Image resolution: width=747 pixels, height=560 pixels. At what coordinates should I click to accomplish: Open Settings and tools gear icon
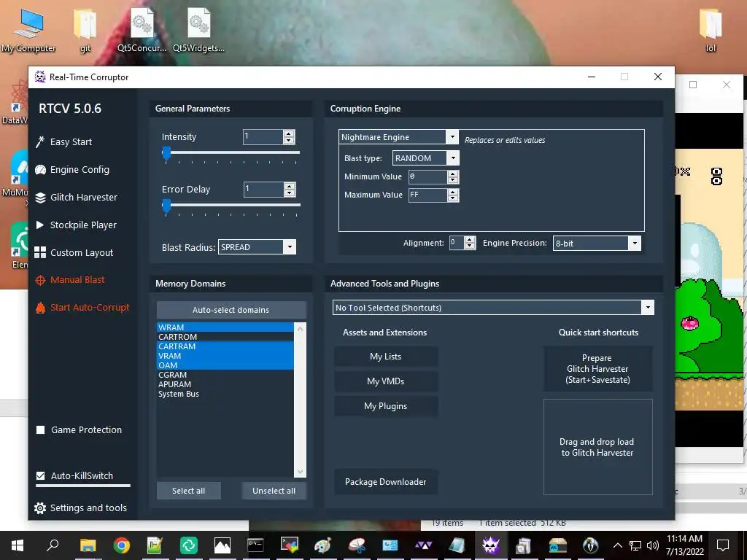pyautogui.click(x=41, y=508)
